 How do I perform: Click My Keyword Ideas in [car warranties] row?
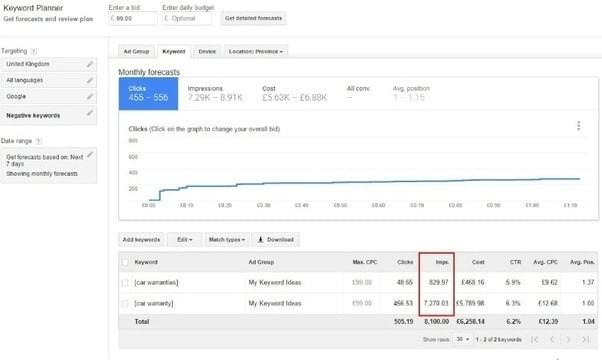click(275, 282)
